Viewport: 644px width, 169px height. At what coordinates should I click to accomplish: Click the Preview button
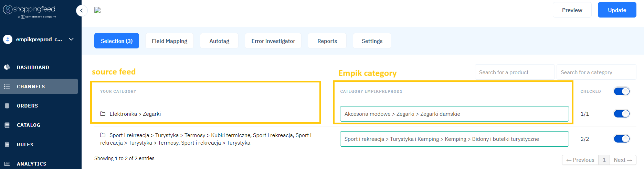tap(572, 10)
